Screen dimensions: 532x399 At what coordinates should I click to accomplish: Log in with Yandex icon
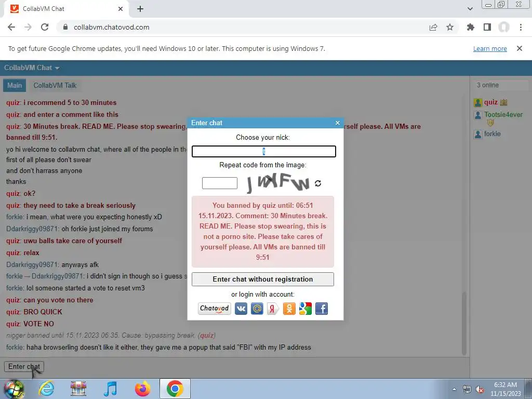pos(273,309)
